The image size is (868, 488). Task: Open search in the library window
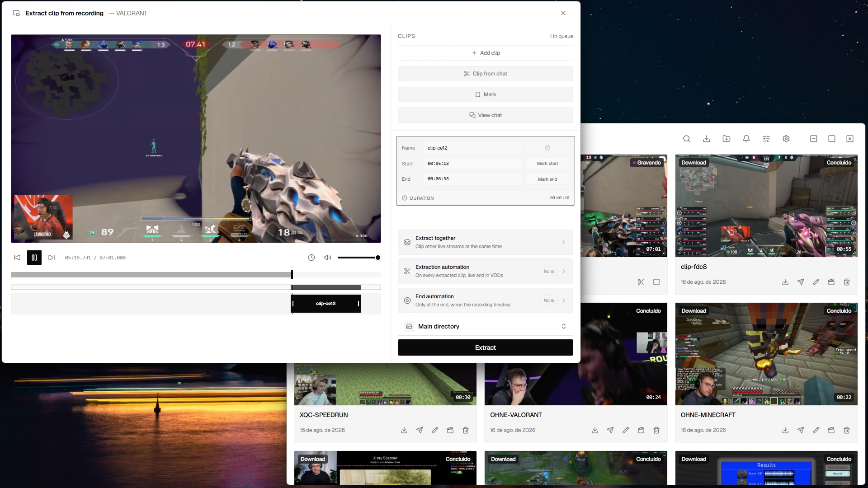coord(687,139)
